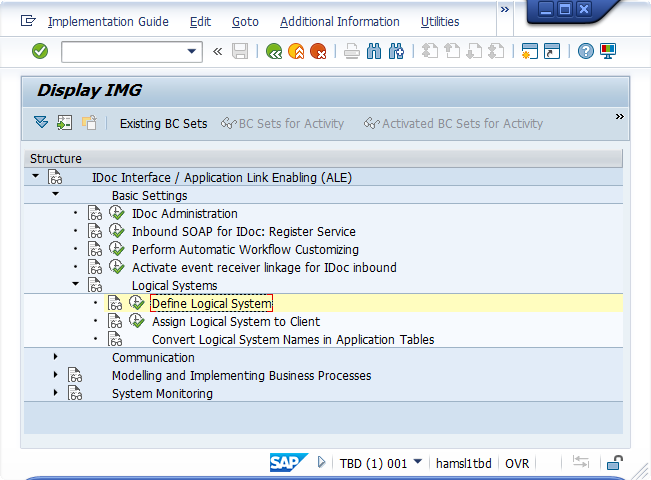Screen dimensions: 651x480
Task: Collapse the Logical Systems node
Action: [x=75, y=286]
